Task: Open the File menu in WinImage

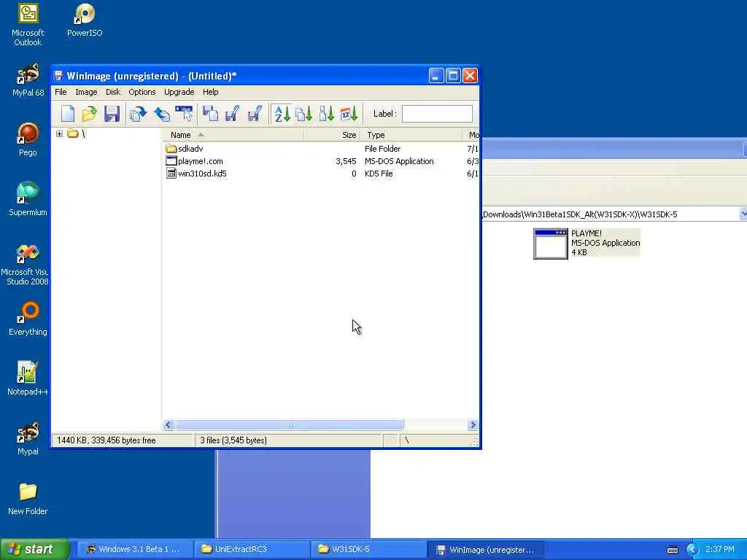Action: 61,92
